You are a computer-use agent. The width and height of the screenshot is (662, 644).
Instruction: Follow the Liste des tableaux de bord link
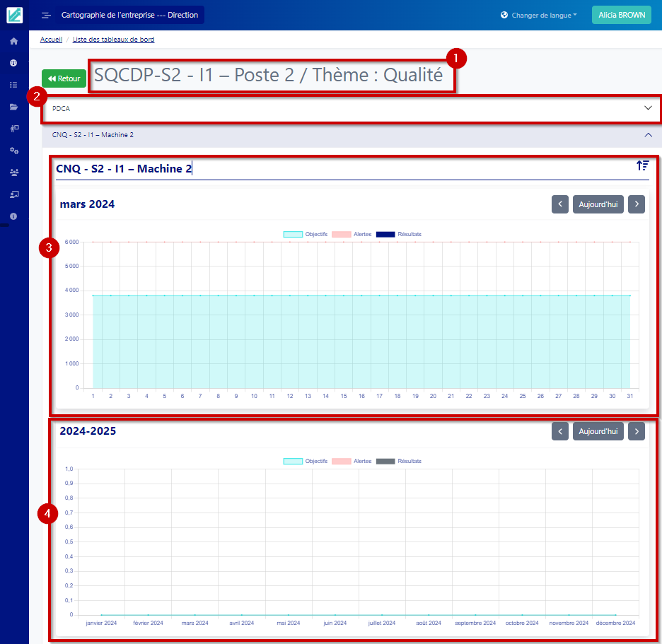(x=113, y=40)
